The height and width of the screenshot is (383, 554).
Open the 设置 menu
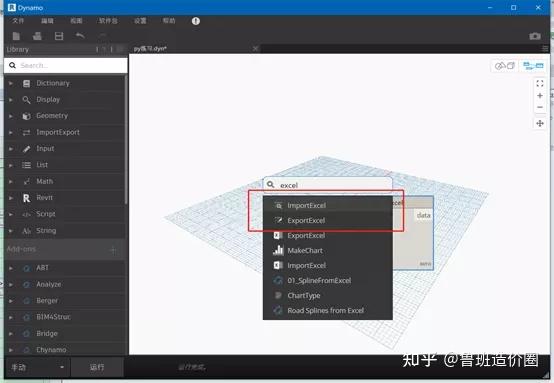click(x=140, y=21)
